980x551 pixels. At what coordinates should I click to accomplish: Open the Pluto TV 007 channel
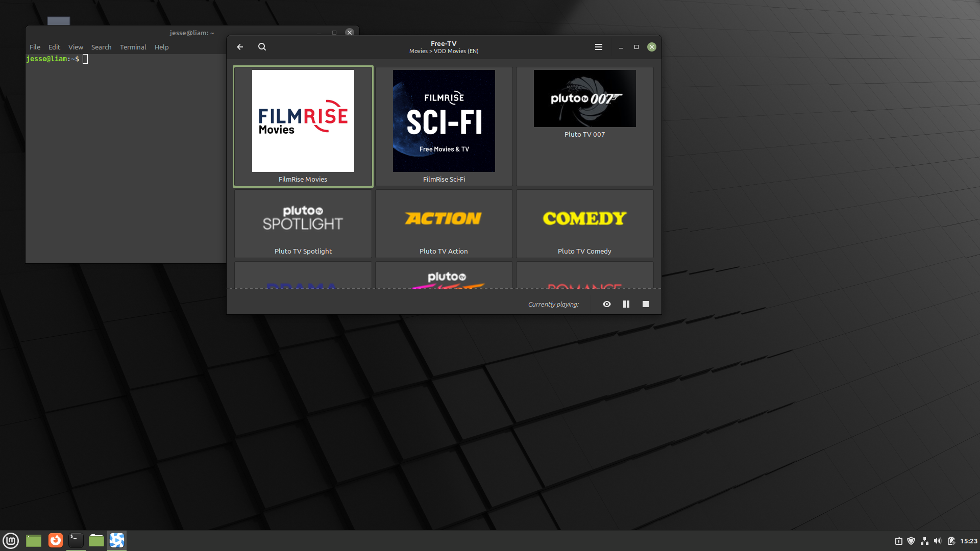(585, 127)
